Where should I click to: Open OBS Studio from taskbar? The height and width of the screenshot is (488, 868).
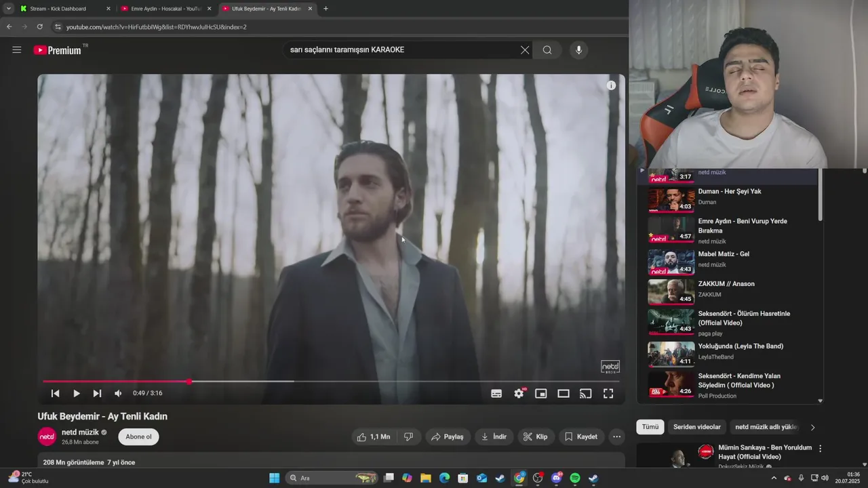coord(538,478)
